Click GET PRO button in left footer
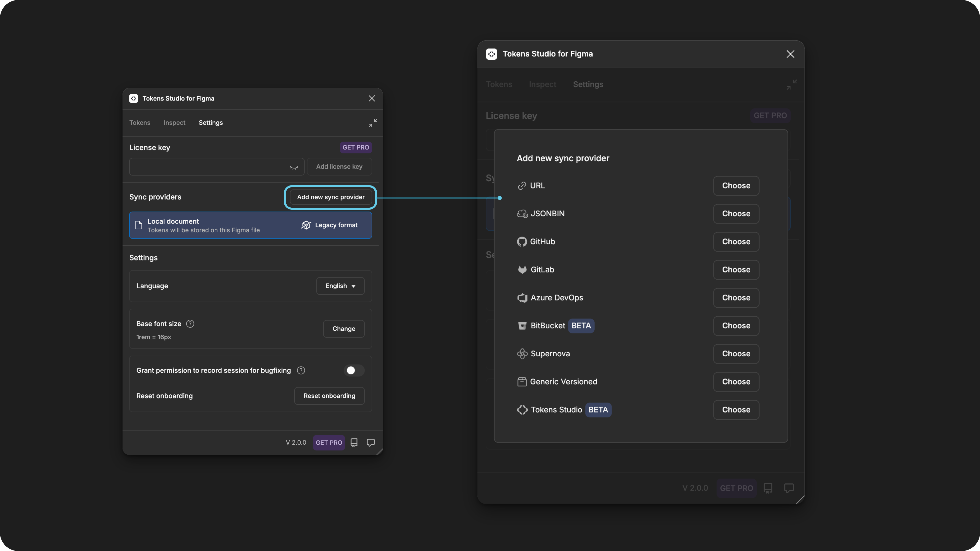The width and height of the screenshot is (980, 551). (x=329, y=443)
